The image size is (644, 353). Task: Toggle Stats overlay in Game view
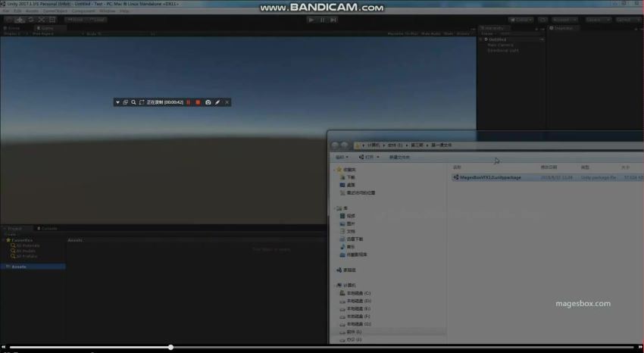coord(449,33)
